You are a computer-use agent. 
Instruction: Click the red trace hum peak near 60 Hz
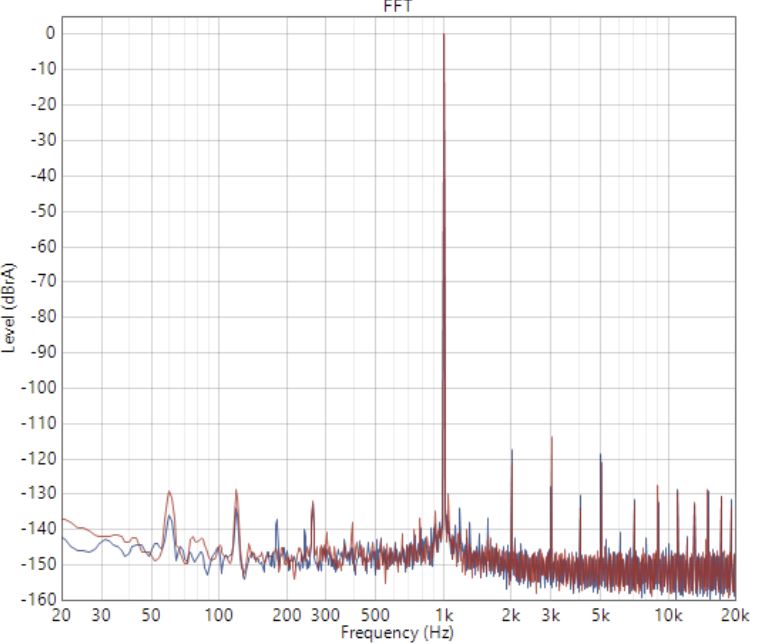(x=169, y=491)
